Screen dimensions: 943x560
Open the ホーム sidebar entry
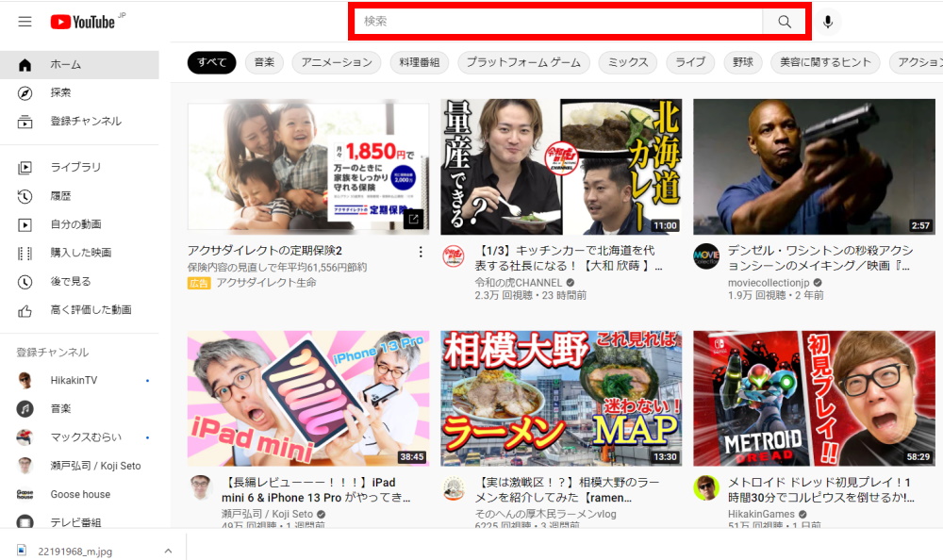coord(79,64)
